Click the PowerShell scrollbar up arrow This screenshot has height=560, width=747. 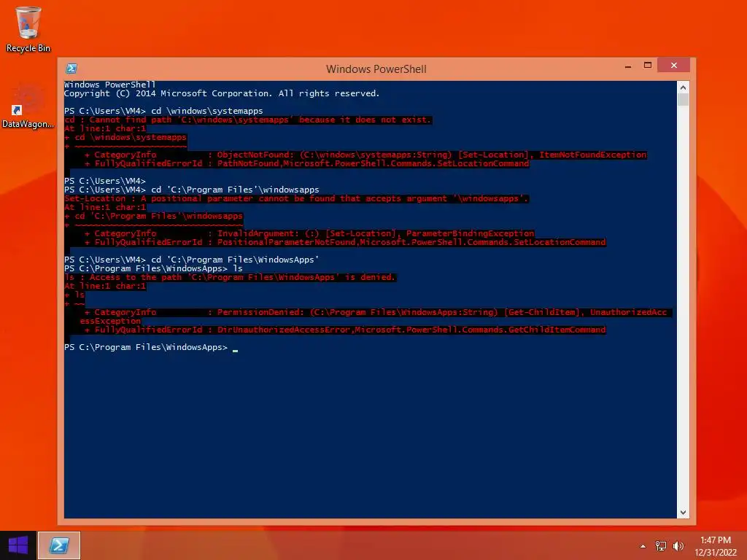coord(683,87)
